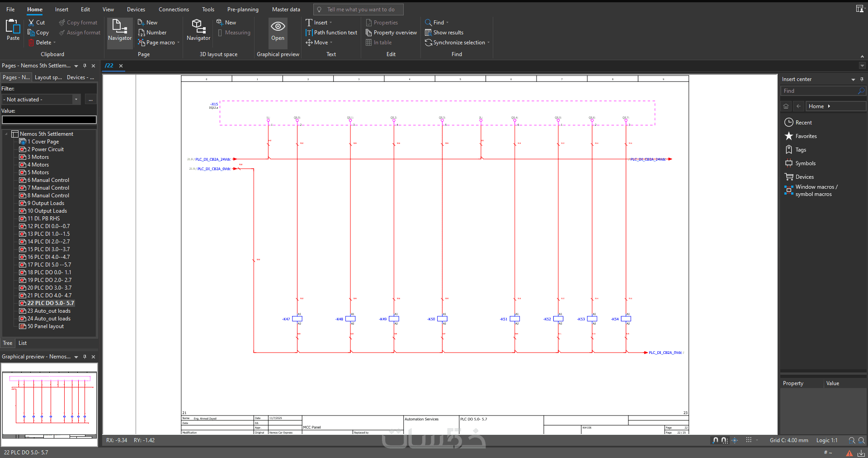
Task: Switch to the Layout space navigator tab
Action: point(48,77)
